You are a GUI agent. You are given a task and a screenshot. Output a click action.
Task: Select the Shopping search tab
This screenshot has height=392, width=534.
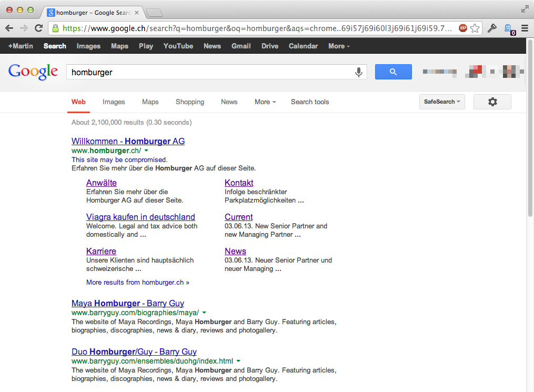tap(190, 102)
